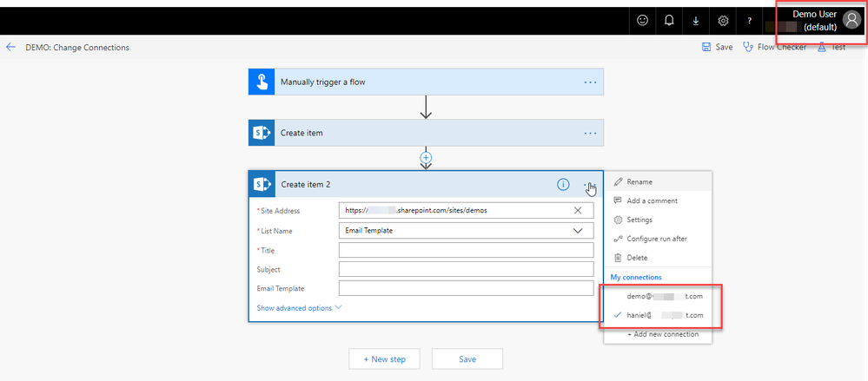Click the Demo User avatar icon
The height and width of the screenshot is (381, 868).
[x=851, y=20]
